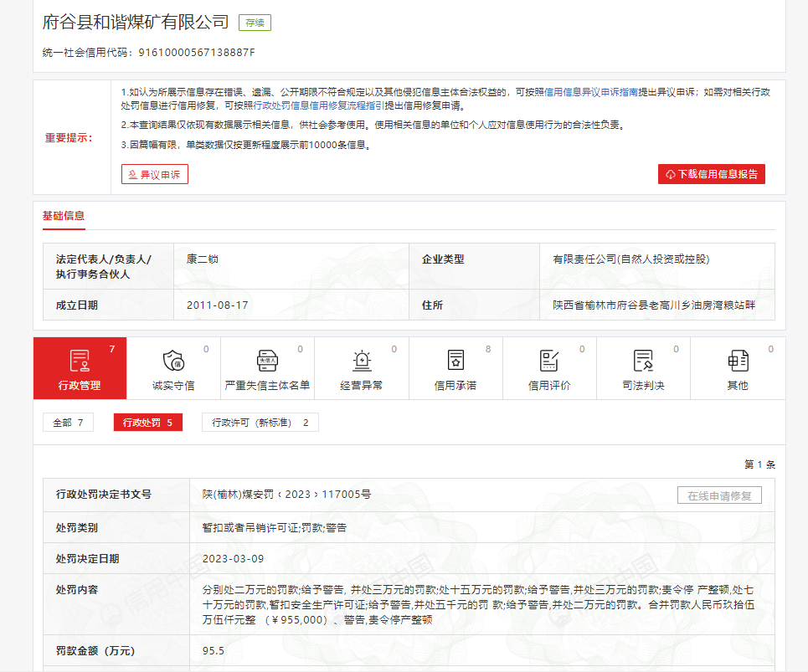Download the credit report via 下载信用信息报告

[x=711, y=174]
